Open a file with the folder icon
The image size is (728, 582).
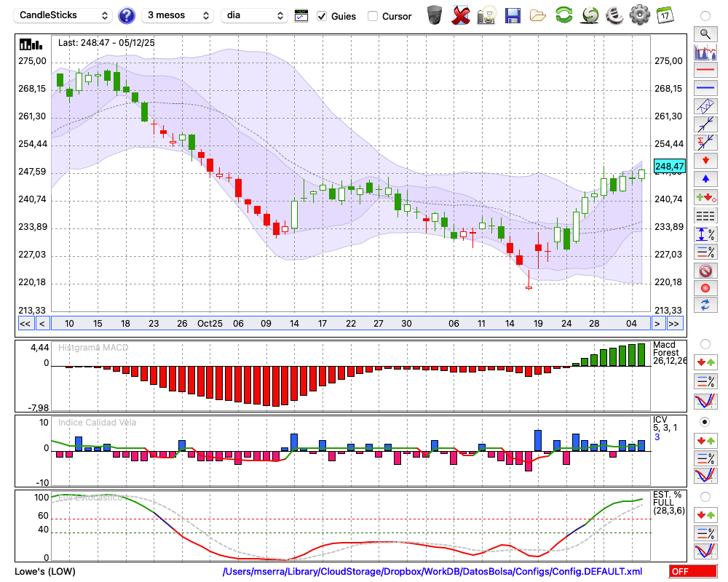[x=538, y=16]
